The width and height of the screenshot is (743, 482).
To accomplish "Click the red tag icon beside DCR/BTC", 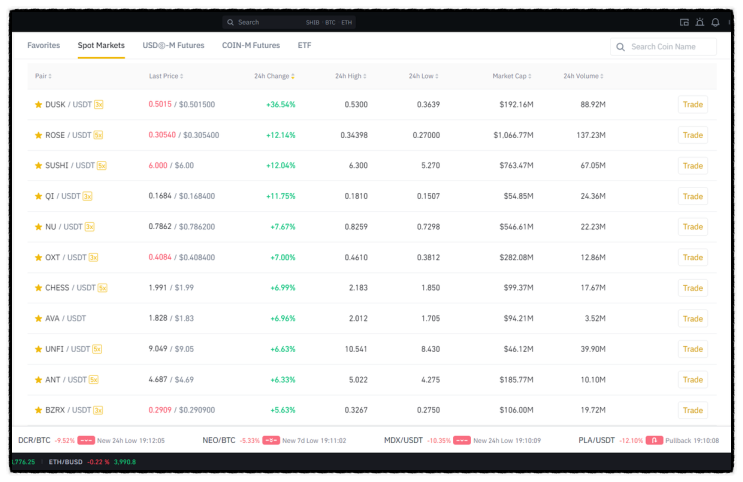I will point(86,440).
